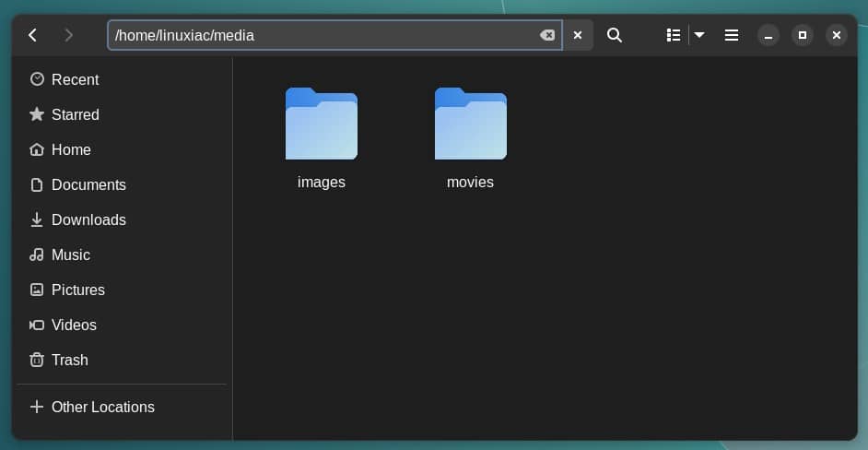Go forward with the right arrow button
The width and height of the screenshot is (868, 450).
click(x=68, y=35)
